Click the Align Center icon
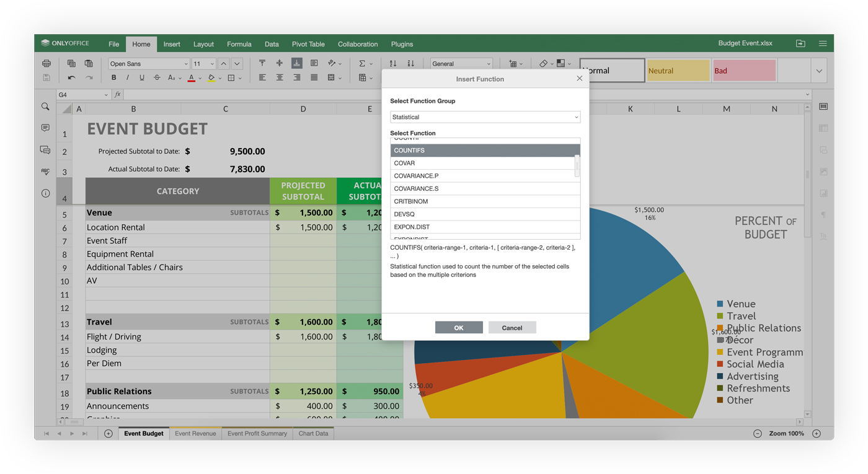 pos(280,78)
